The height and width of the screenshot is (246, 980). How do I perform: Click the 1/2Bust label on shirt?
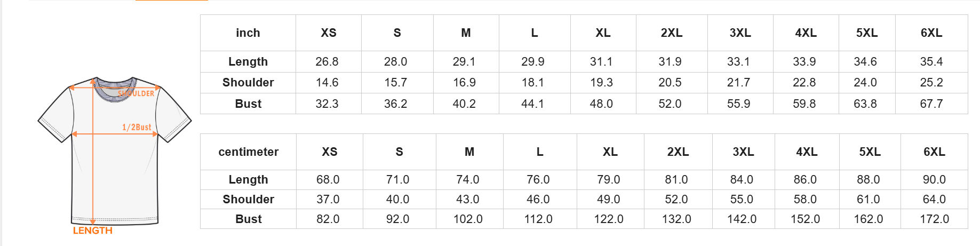pos(137,128)
